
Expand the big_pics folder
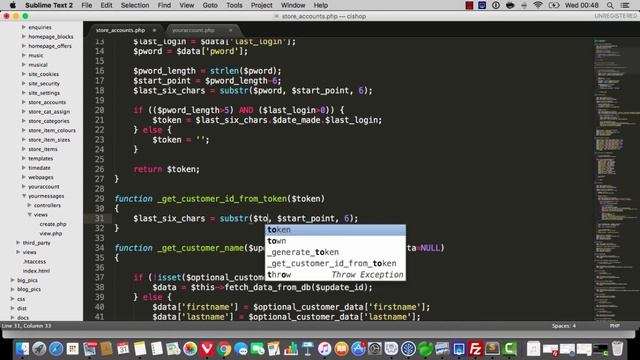pyautogui.click(x=12, y=280)
